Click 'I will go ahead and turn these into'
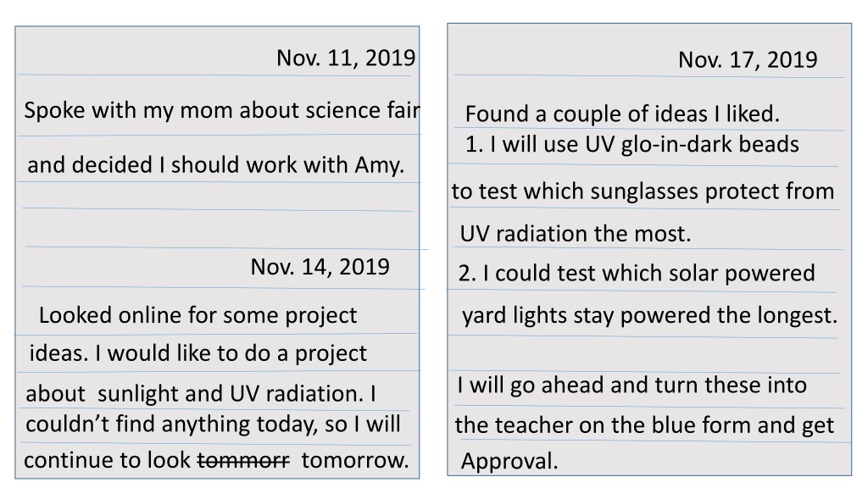The width and height of the screenshot is (868, 488). coord(632,385)
